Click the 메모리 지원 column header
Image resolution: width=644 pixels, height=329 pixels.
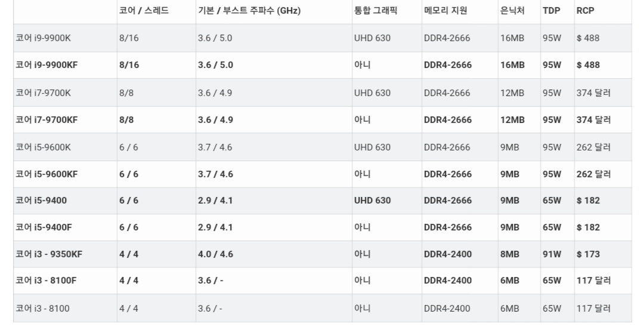click(445, 11)
